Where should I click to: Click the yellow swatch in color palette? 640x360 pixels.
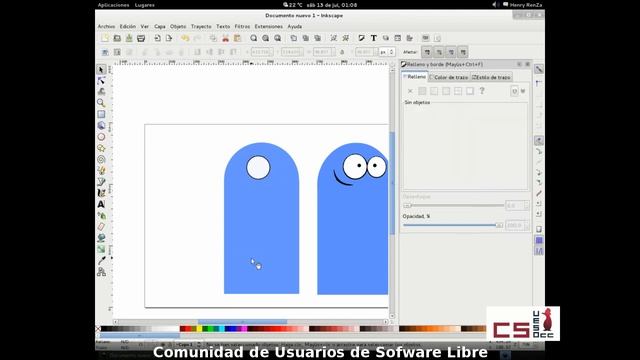200,329
